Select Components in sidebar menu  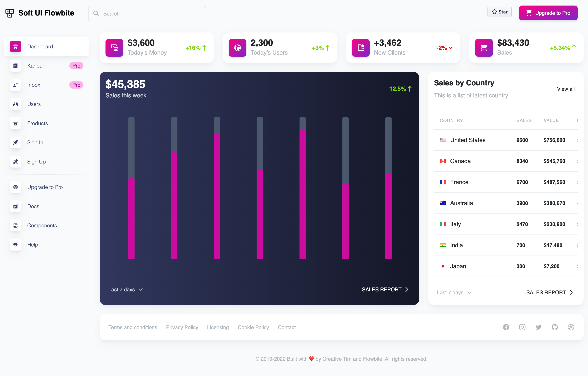(x=42, y=225)
